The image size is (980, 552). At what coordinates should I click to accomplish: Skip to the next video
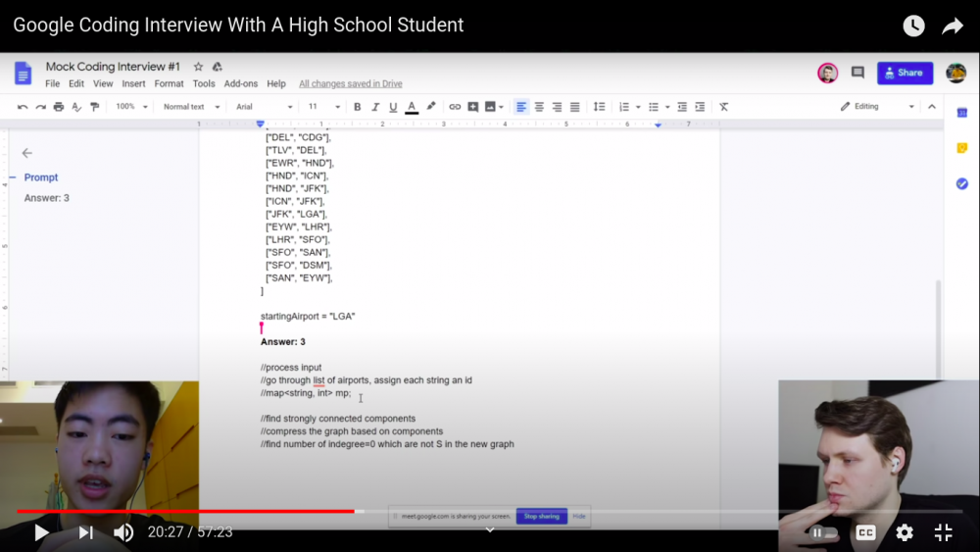point(85,532)
